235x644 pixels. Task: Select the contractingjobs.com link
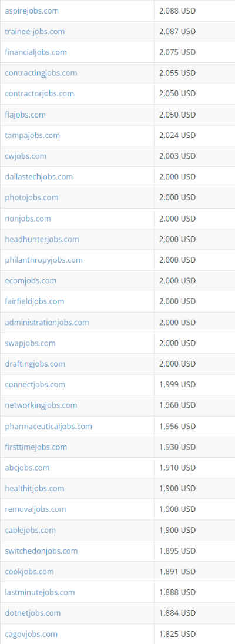click(x=41, y=73)
